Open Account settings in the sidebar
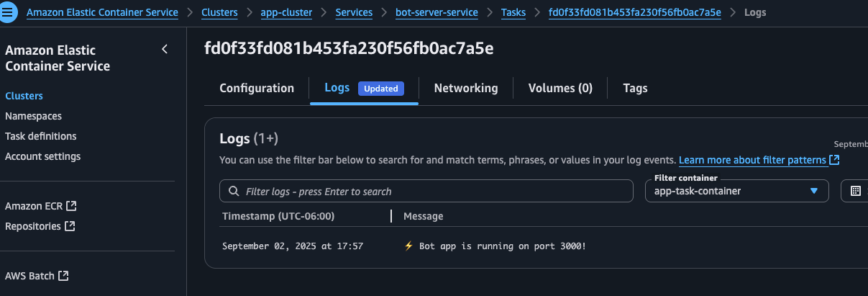Screen dimensions: 868x296 tap(42, 156)
